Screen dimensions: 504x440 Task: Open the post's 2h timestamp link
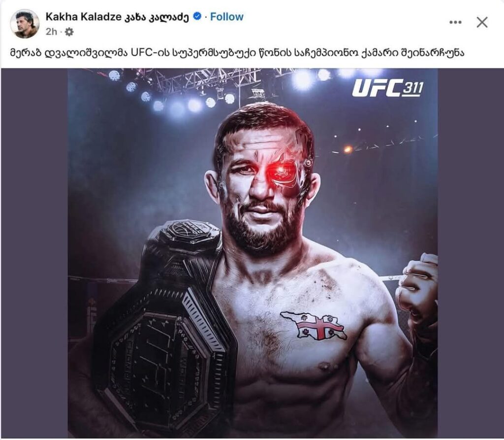51,32
